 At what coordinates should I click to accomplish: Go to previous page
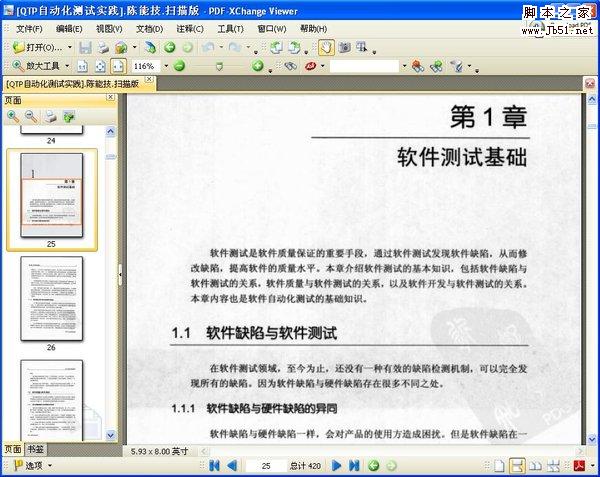(232, 466)
